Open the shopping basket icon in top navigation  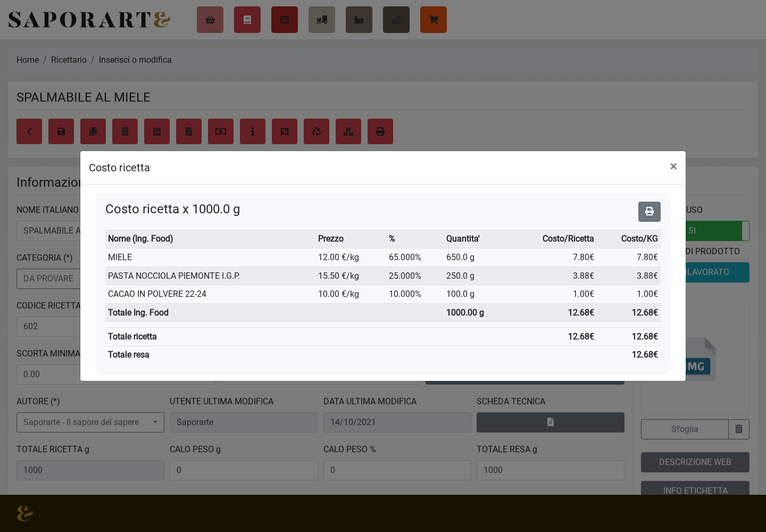(x=210, y=20)
